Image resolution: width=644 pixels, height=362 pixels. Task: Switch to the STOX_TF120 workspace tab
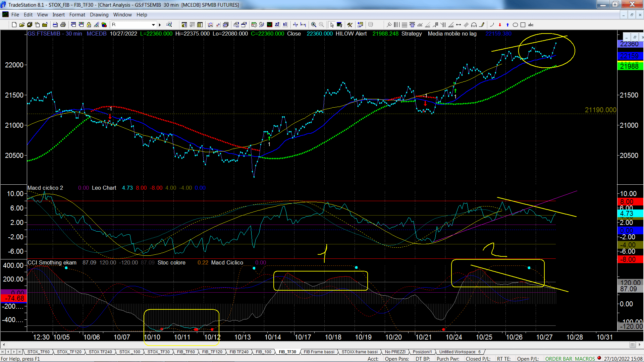[69, 352]
